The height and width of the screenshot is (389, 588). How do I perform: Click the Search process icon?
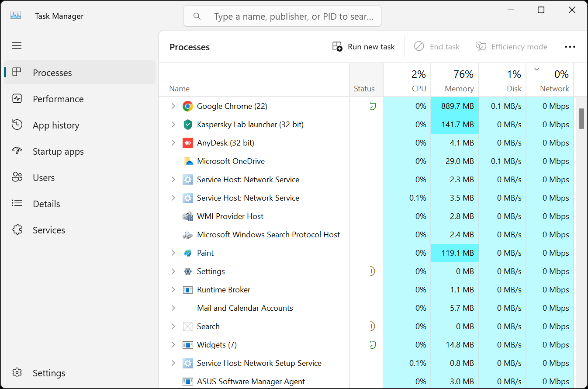coord(188,326)
